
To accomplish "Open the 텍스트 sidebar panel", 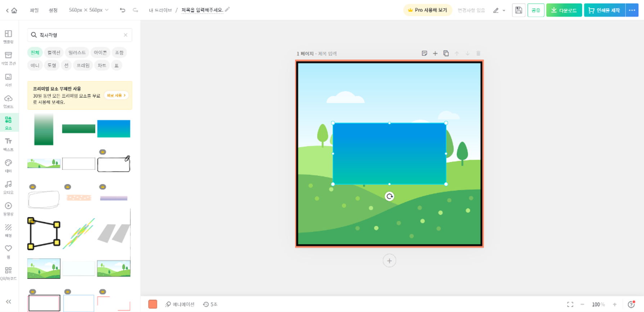I will [8, 144].
